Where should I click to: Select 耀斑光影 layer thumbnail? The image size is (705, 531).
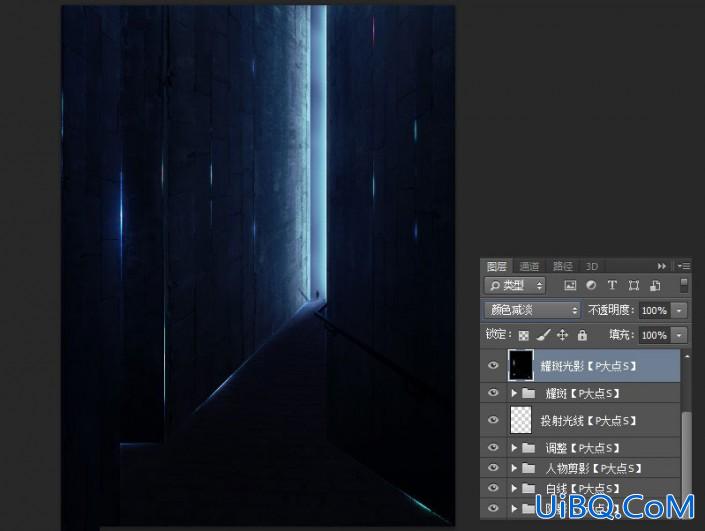pos(521,365)
